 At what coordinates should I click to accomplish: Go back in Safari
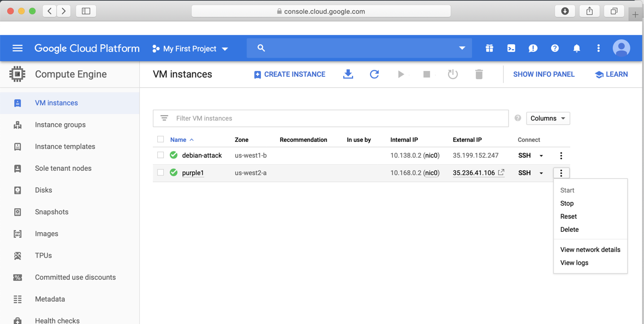click(49, 11)
